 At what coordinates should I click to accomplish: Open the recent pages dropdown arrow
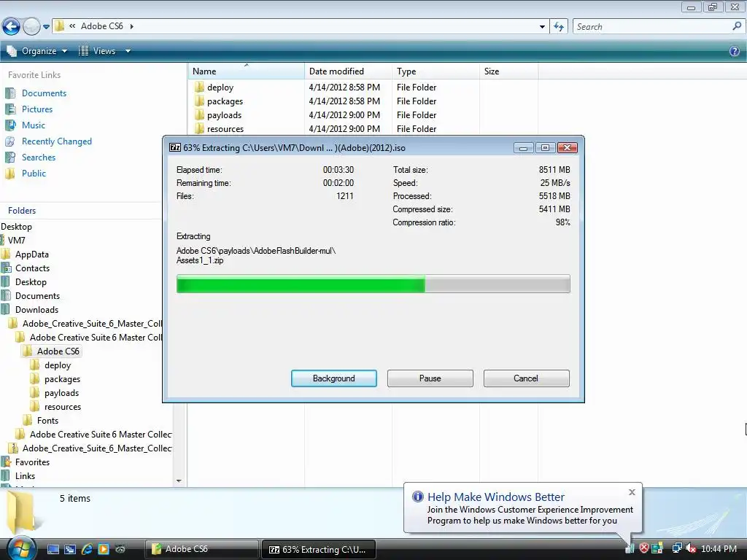click(46, 27)
